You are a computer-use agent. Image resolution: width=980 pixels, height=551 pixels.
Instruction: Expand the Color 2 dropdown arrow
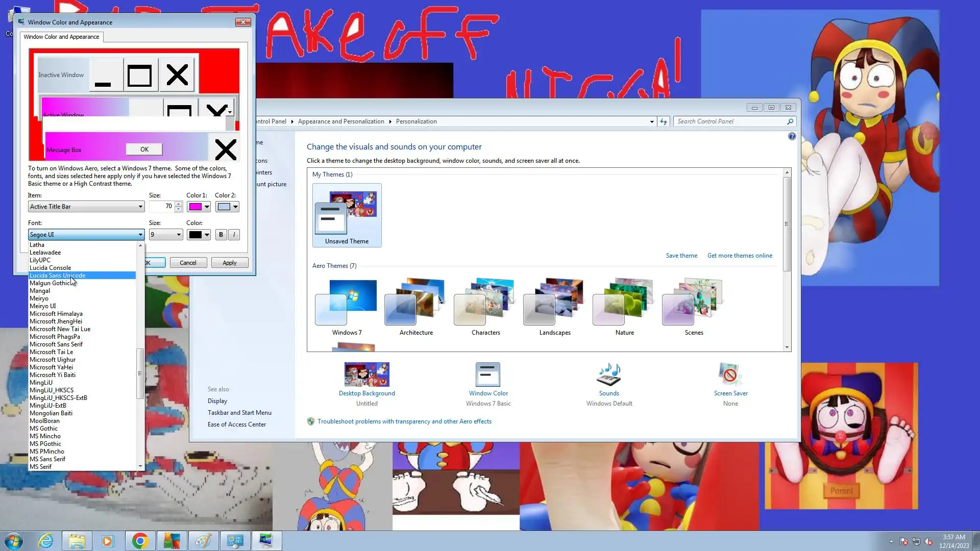coord(235,207)
